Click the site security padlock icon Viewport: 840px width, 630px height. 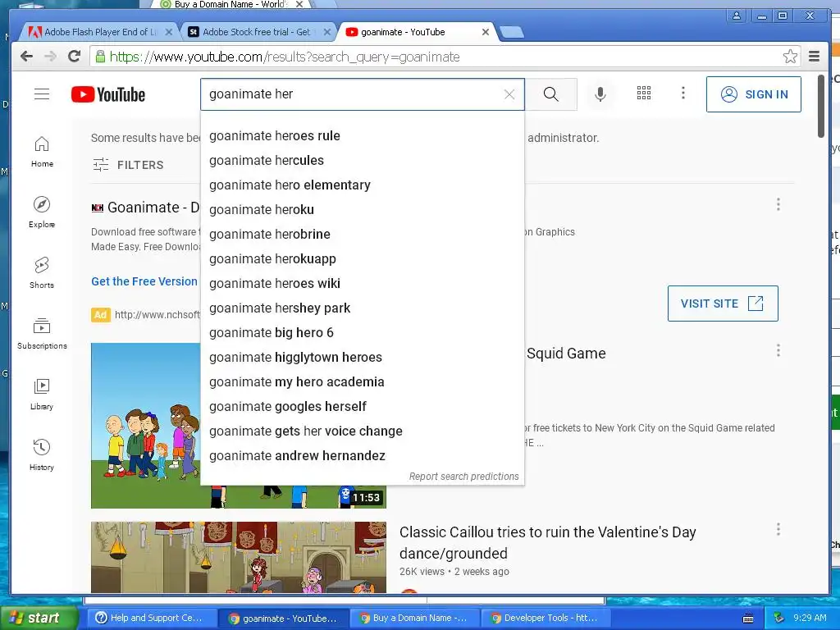(100, 57)
